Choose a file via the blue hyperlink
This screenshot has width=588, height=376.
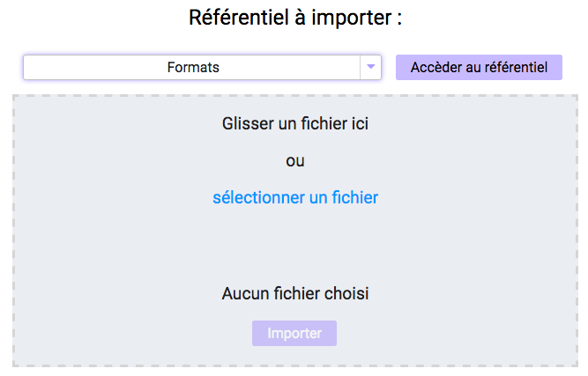295,198
